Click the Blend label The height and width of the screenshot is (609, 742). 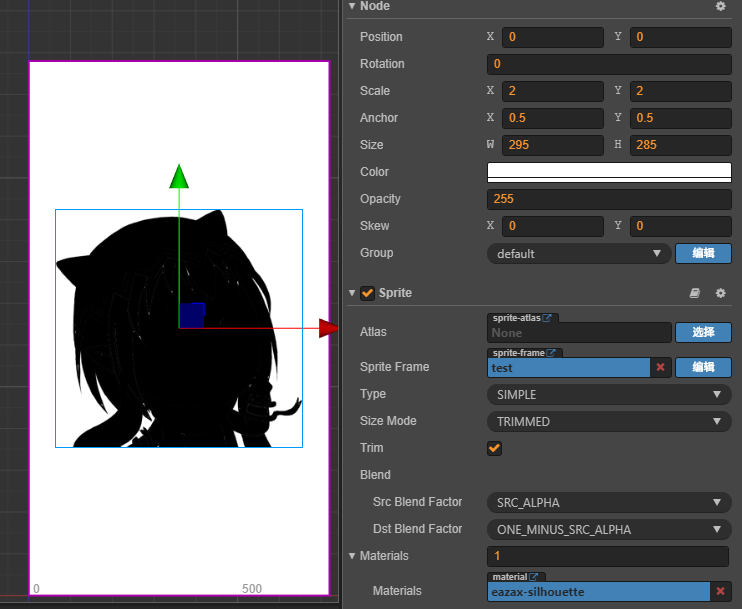click(375, 475)
